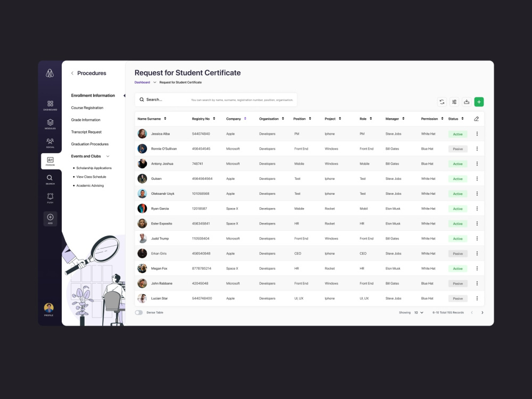532x399 pixels.
Task: Open row menu for Gulsen
Action: click(477, 178)
